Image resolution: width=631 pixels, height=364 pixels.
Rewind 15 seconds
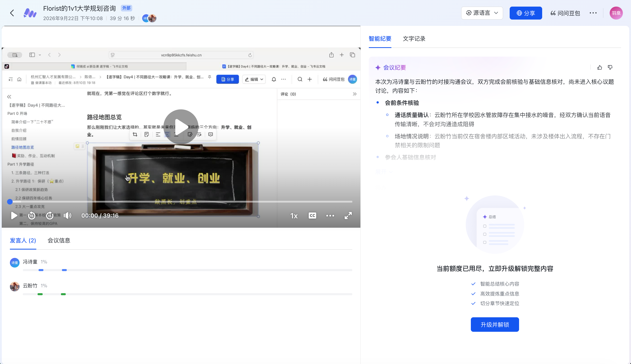pyautogui.click(x=31, y=216)
